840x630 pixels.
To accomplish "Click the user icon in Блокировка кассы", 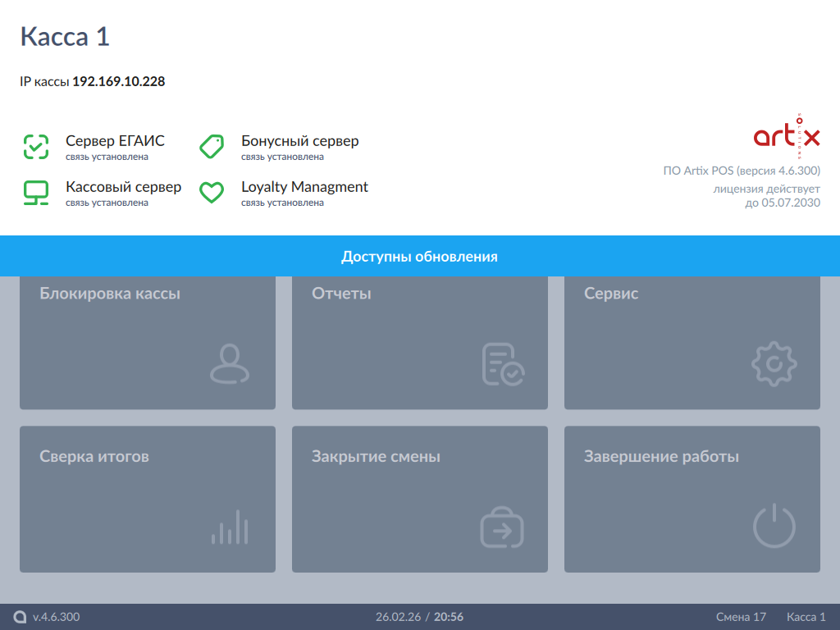I will (x=230, y=364).
